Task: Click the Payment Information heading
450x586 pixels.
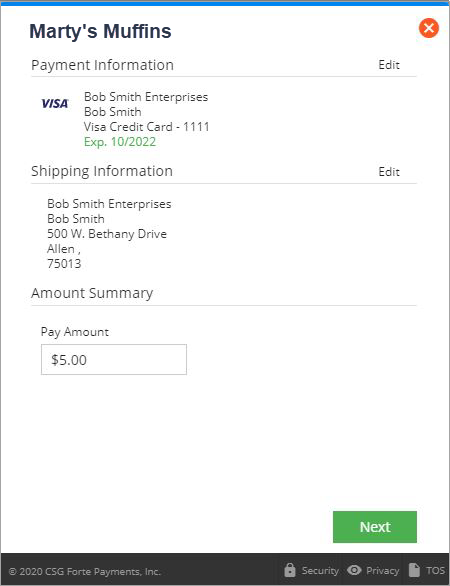Action: (102, 65)
